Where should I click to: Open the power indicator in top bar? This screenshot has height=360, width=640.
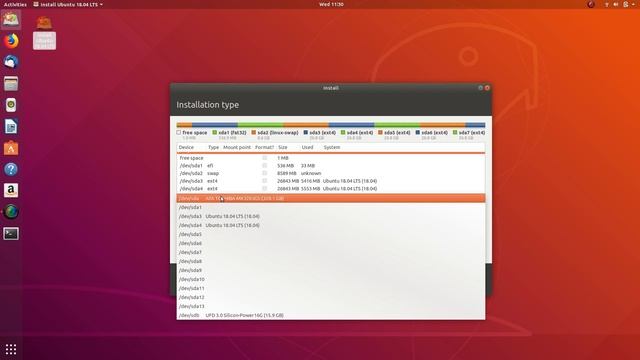click(626, 4)
